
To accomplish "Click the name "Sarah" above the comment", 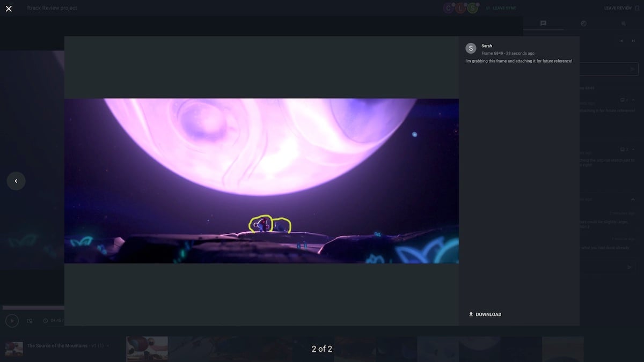I will (487, 46).
